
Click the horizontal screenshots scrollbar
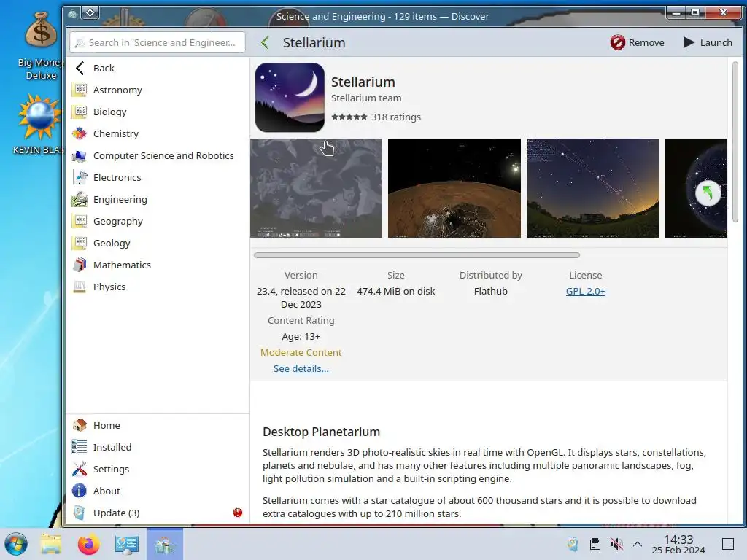tap(417, 255)
